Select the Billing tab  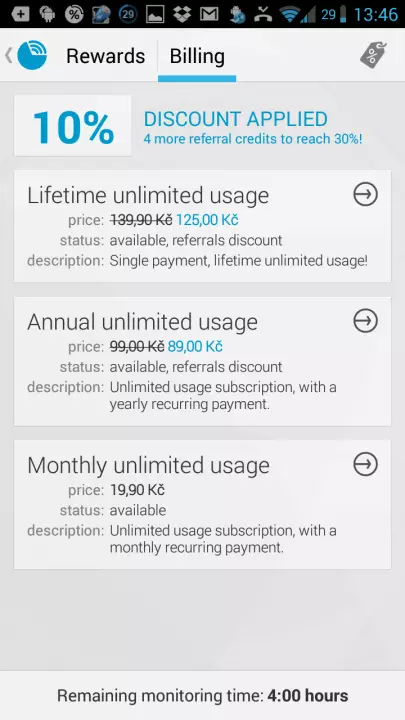(x=197, y=56)
